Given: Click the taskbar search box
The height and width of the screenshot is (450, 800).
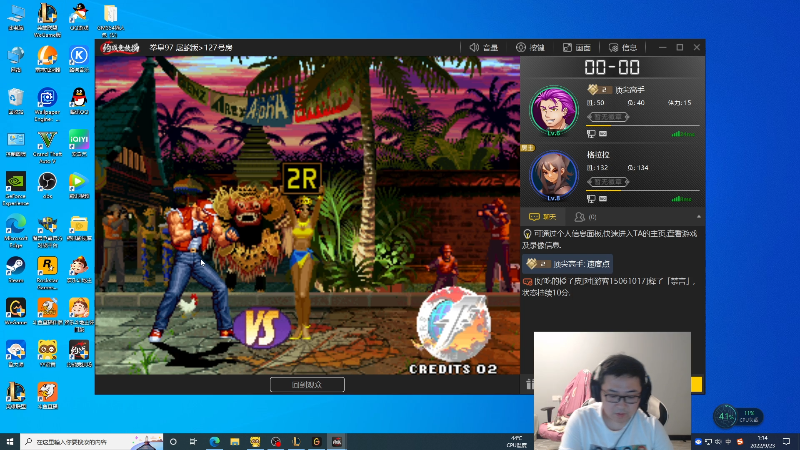Looking at the screenshot, I should [92, 441].
